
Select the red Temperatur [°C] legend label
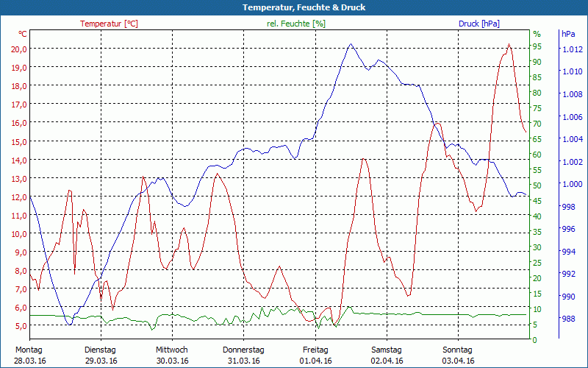(x=109, y=24)
